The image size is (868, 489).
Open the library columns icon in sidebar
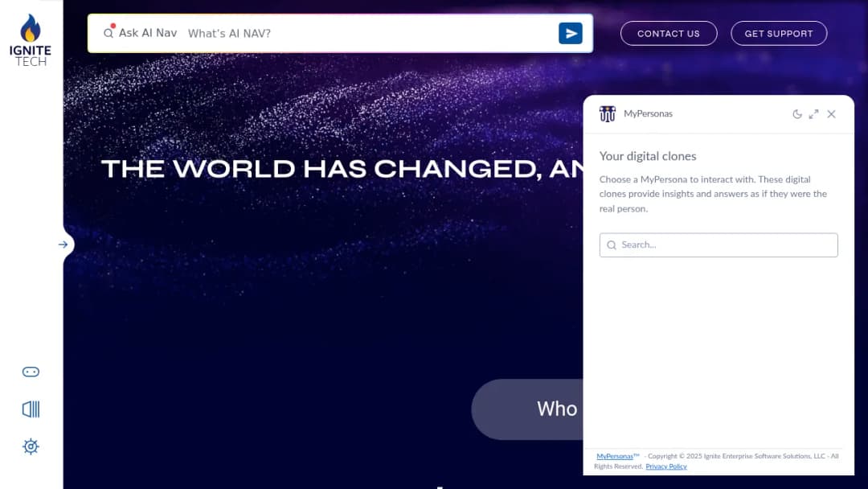pos(31,409)
